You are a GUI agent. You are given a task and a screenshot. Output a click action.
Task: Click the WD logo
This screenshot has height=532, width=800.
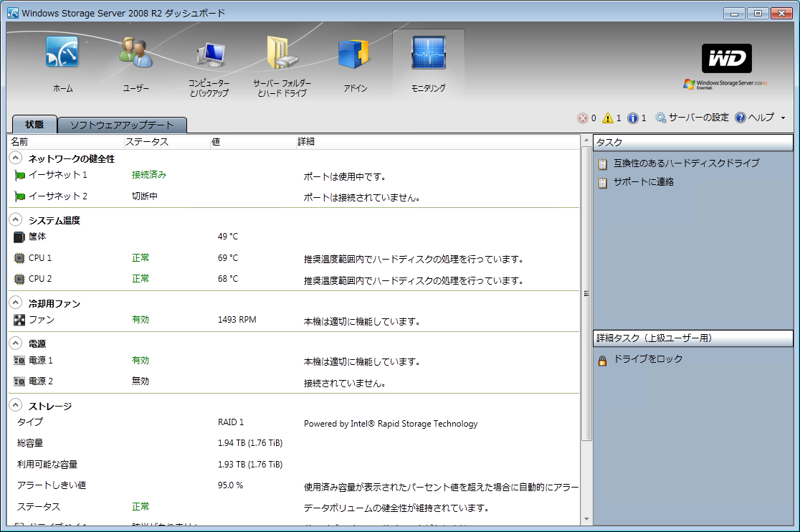point(727,59)
